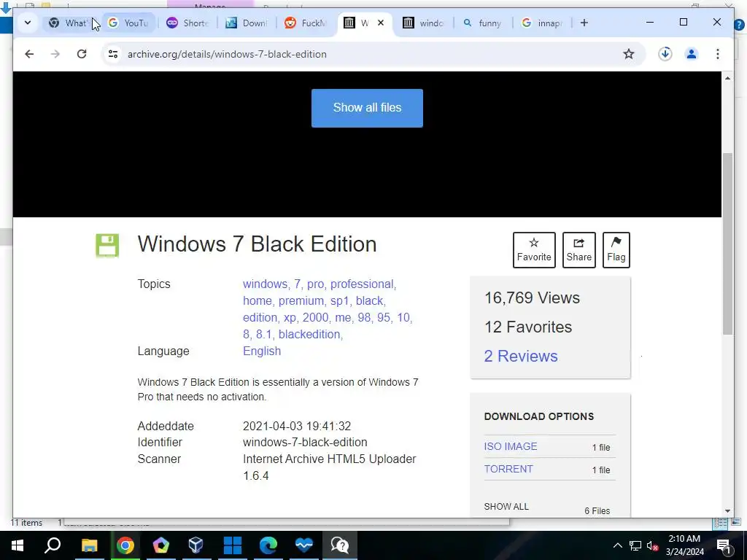Screen dimensions: 747x560
Task: Open the blue heartbeat monitor taskbar app
Action: coord(304,545)
